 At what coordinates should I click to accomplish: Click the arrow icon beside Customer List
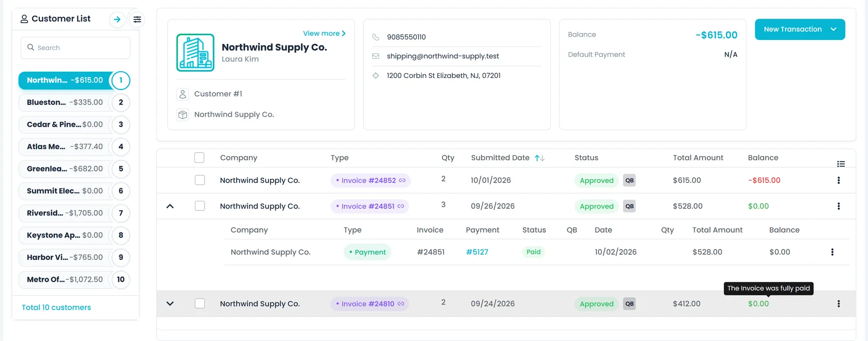click(x=117, y=19)
